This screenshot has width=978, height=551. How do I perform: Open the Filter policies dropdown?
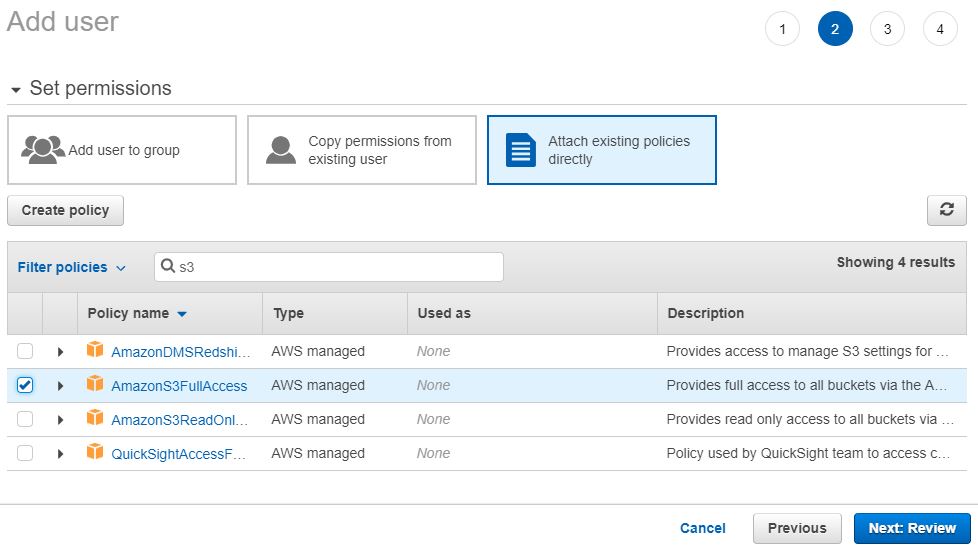72,267
